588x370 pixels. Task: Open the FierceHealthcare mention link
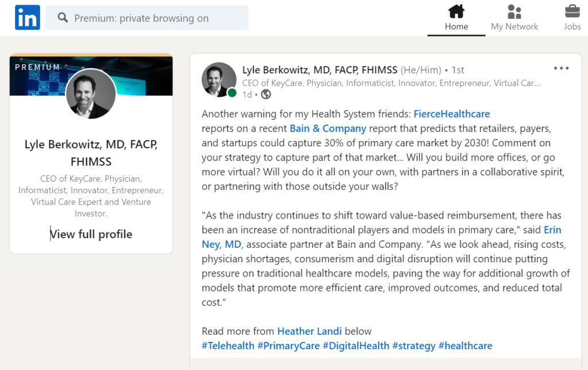coord(451,114)
